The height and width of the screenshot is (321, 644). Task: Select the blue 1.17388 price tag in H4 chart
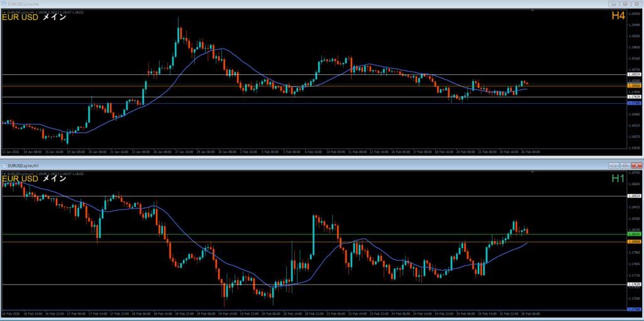(635, 104)
